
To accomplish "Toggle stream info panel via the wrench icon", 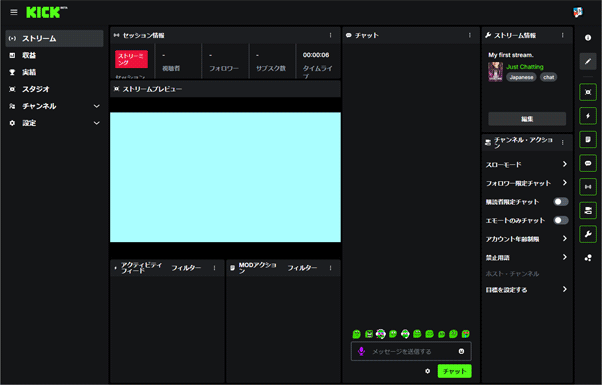I will click(x=588, y=234).
